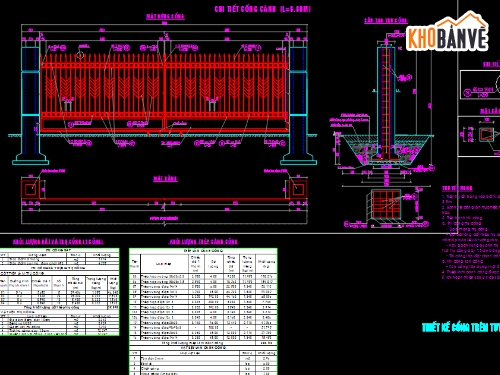Select the red foundation rebar grid plan
Screen dimensions: 500x375
[x=386, y=204]
